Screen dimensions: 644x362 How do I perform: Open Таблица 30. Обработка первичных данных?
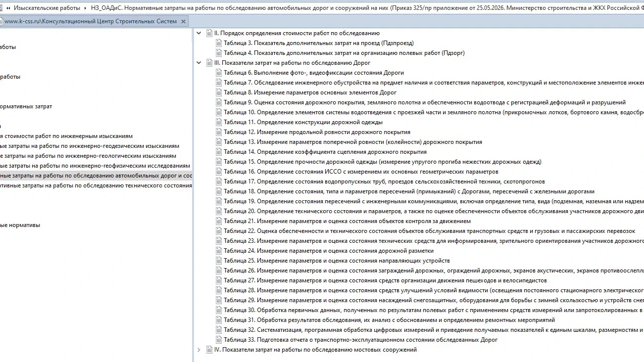434,310
